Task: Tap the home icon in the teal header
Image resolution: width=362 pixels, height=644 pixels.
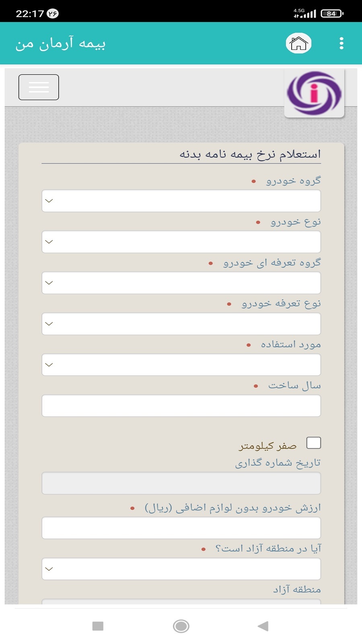Action: [x=299, y=43]
